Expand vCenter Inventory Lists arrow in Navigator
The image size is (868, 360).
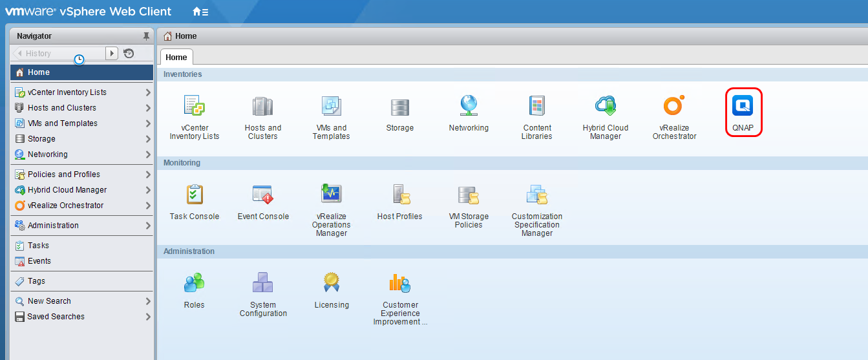pyautogui.click(x=148, y=92)
